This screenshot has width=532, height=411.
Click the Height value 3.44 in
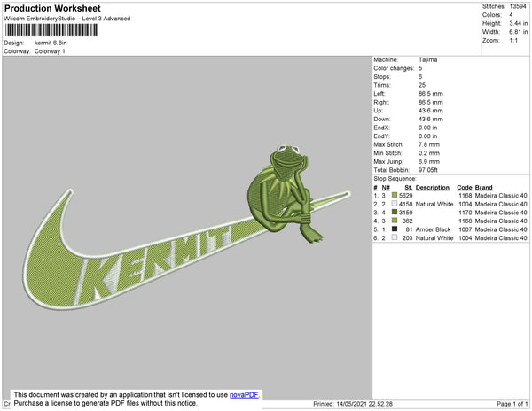[x=518, y=23]
